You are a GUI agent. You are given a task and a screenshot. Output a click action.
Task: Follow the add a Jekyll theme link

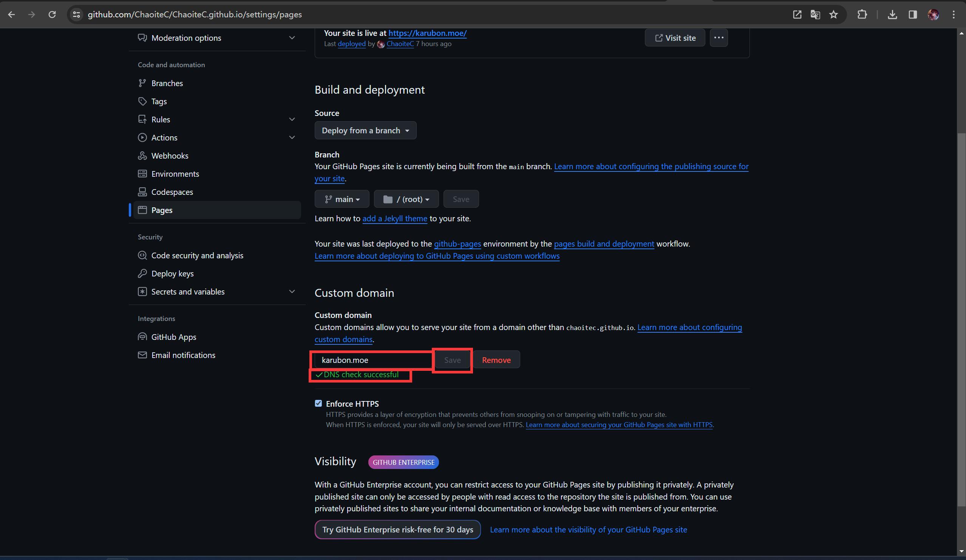[x=395, y=218]
